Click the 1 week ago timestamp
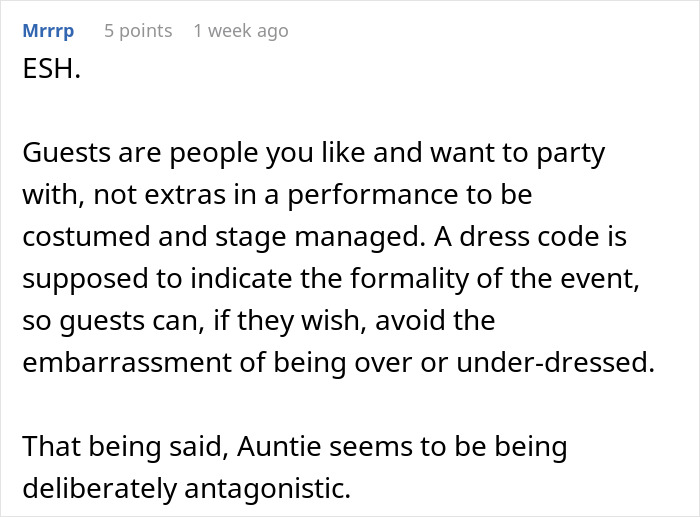 click(x=240, y=31)
